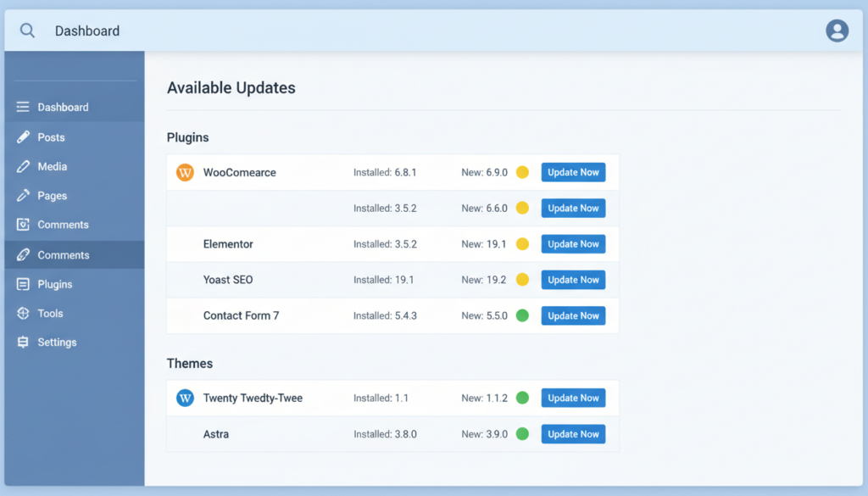Click Update Now in Installed: 3.5.2 unnamed row
Viewport: 868px width, 496px height.
(573, 208)
